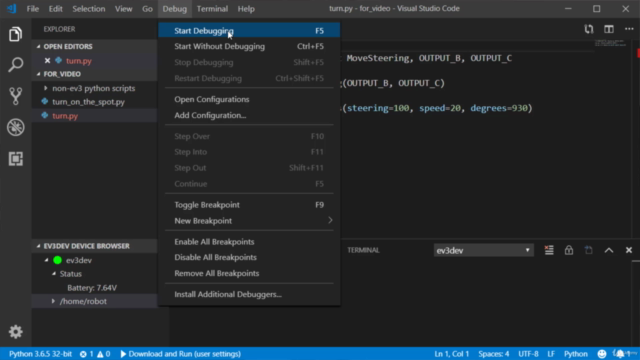This screenshot has width=640, height=360.
Task: Click Battery: 7.64V status row
Action: (95, 288)
